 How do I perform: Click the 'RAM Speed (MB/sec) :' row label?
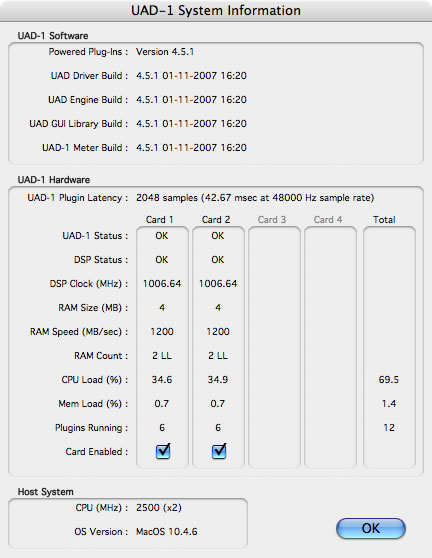tap(79, 332)
